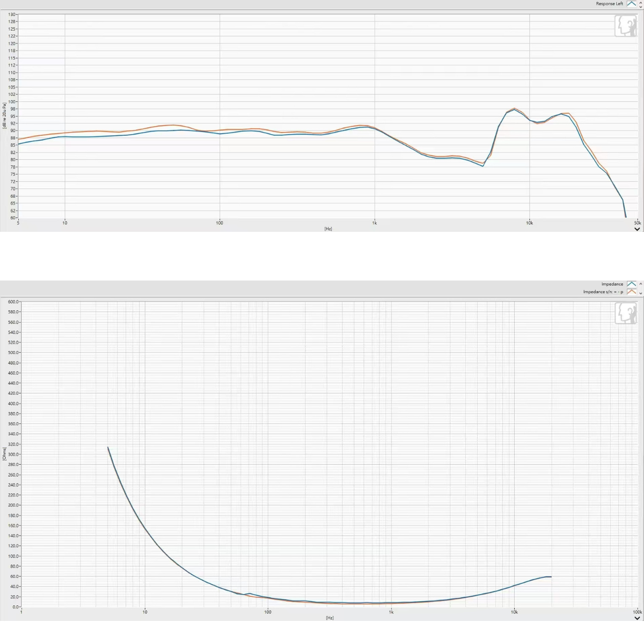
Task: Click the head-and-ear logo on the response graph
Action: pos(625,26)
